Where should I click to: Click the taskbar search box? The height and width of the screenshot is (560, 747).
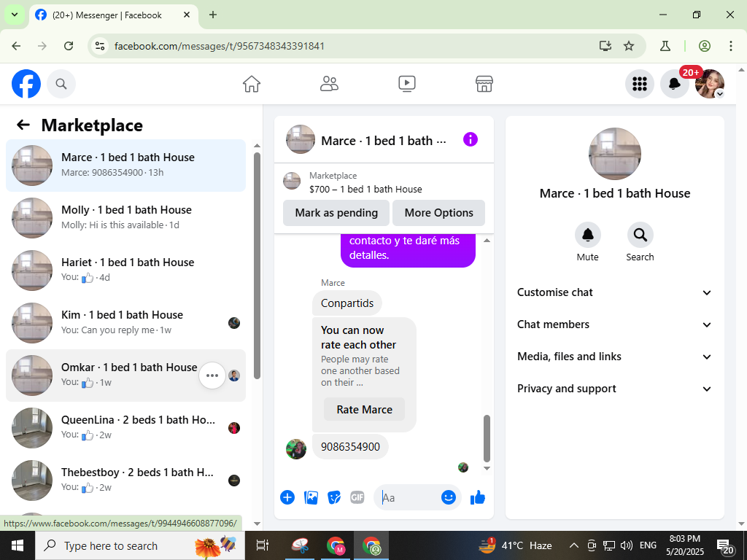click(140, 545)
